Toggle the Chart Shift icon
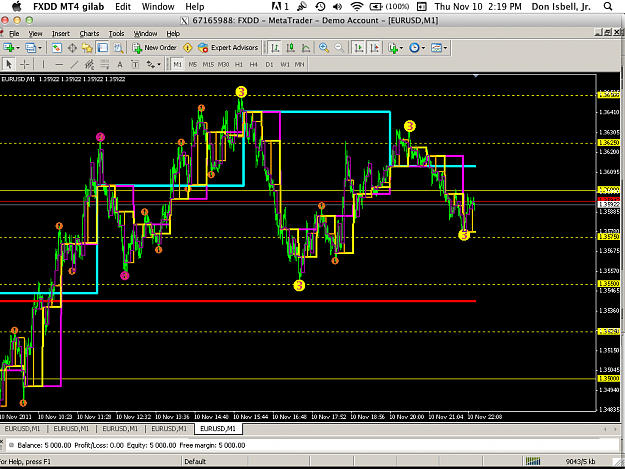 click(374, 48)
